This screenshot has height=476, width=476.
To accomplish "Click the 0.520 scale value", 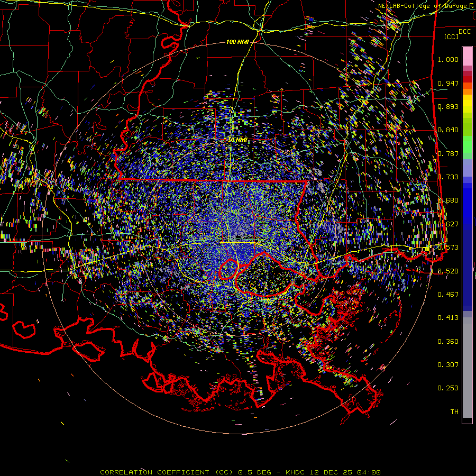I will [x=448, y=271].
